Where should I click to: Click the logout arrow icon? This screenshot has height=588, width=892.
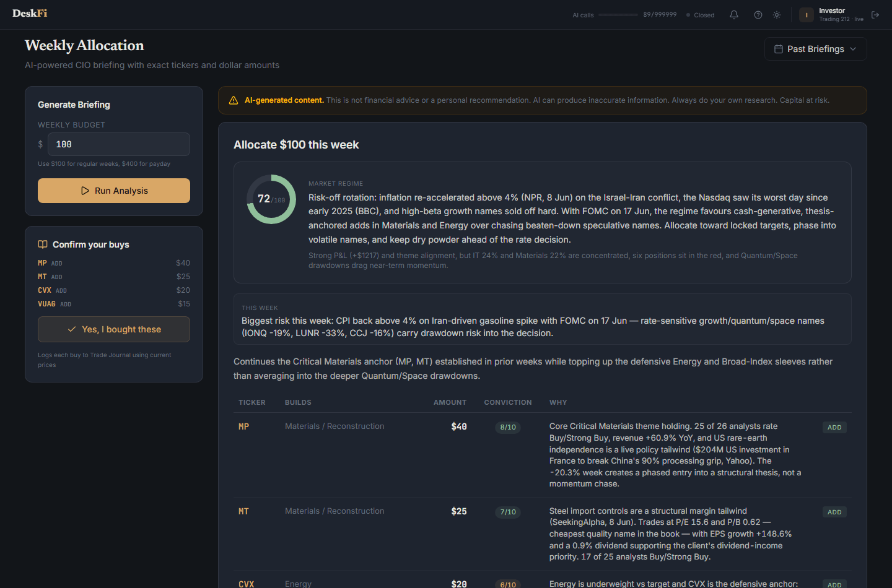pos(875,15)
